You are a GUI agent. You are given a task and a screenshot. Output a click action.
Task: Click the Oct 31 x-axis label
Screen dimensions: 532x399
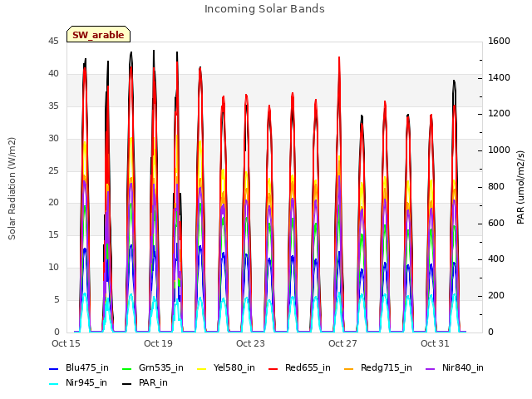pos(435,343)
